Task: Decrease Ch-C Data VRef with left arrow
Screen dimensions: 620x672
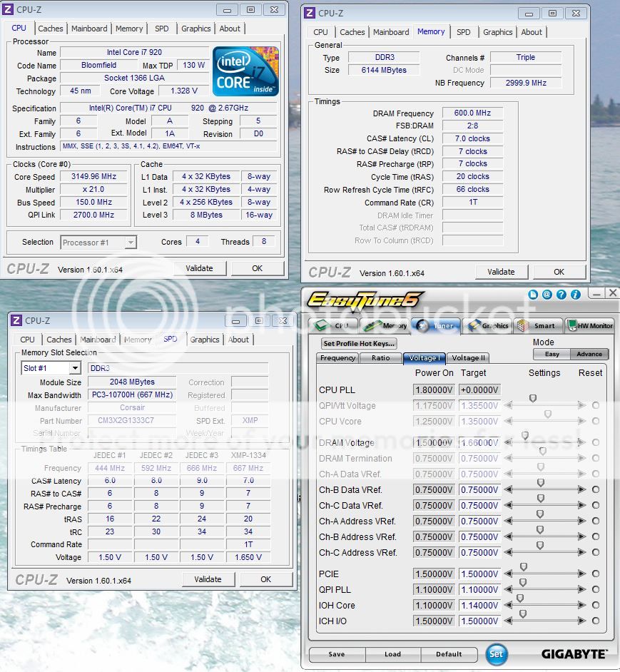Action: pyautogui.click(x=509, y=505)
